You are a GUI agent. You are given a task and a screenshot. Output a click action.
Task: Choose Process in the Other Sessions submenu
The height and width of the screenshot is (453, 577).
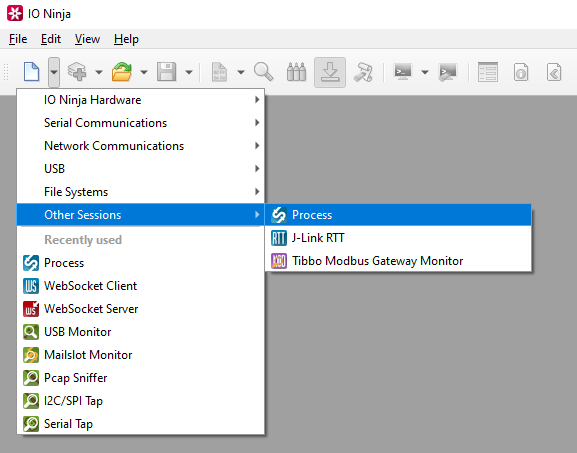[x=398, y=215]
